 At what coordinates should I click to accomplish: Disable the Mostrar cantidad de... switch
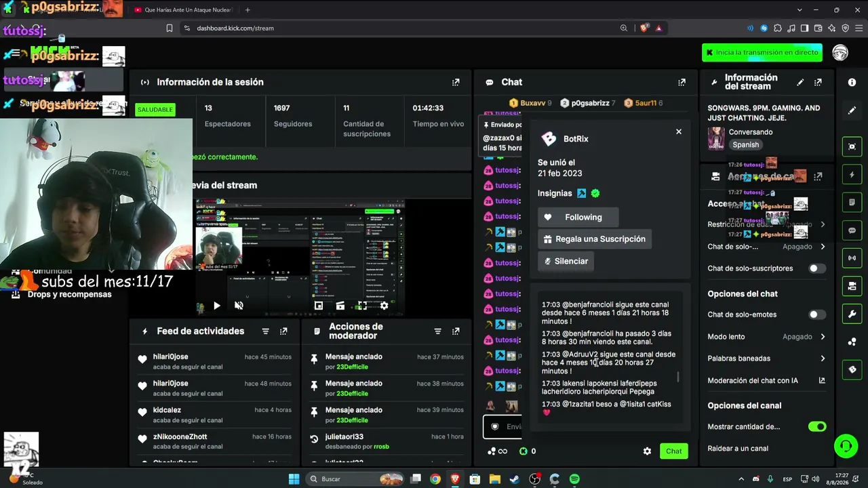[817, 427]
